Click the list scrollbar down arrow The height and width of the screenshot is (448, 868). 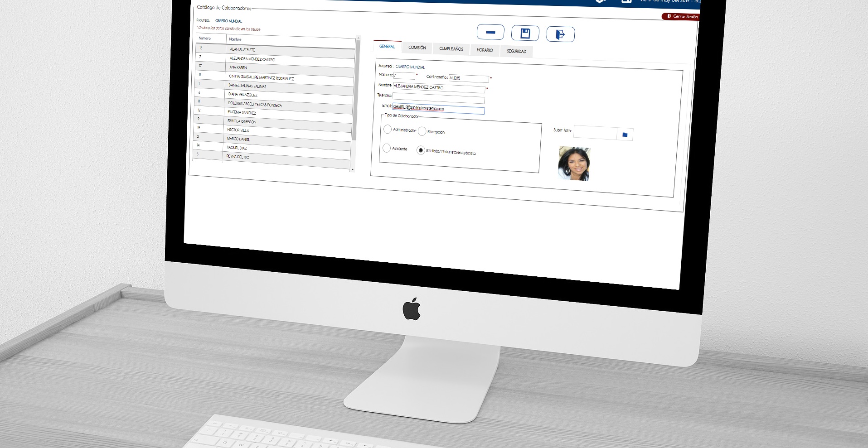click(x=353, y=169)
